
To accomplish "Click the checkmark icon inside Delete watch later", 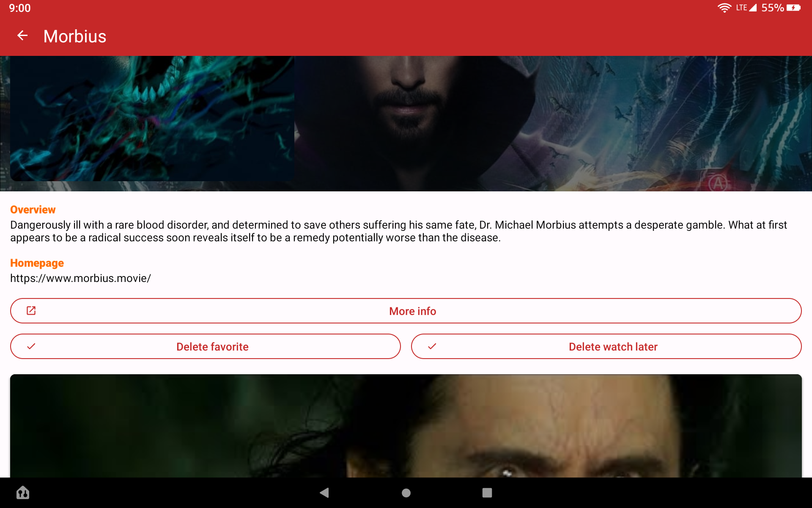I will (432, 346).
